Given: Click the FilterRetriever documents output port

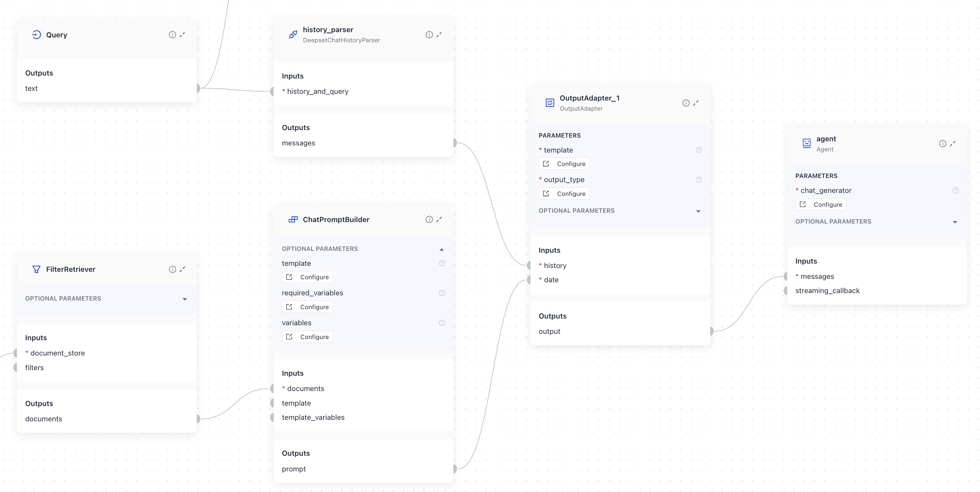Looking at the screenshot, I should pos(198,419).
